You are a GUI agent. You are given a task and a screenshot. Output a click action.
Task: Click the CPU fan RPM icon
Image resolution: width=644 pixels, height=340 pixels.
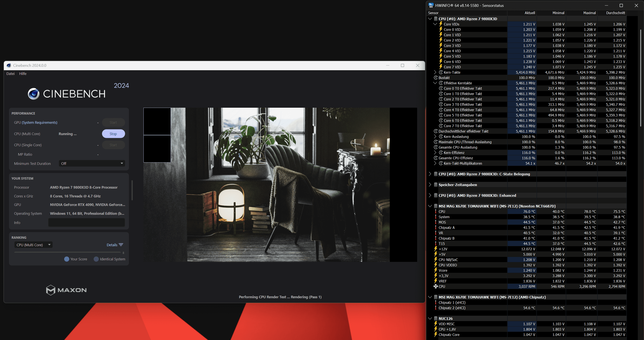(x=436, y=286)
